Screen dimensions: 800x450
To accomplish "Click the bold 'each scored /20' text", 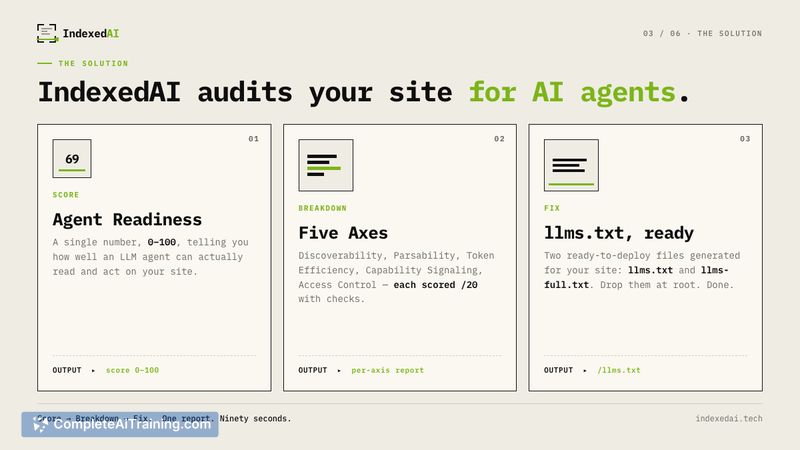I will [x=435, y=285].
